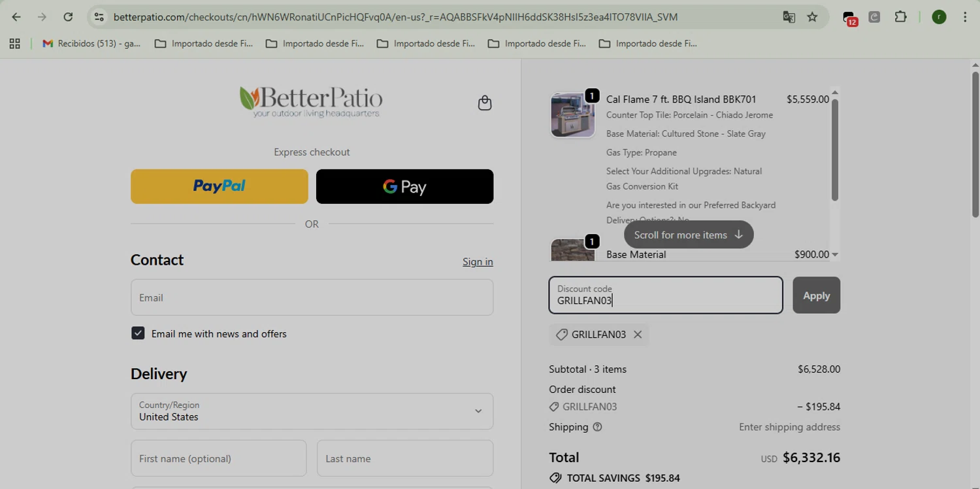Click scroll up arrow of items list
980x489 pixels.
(835, 92)
